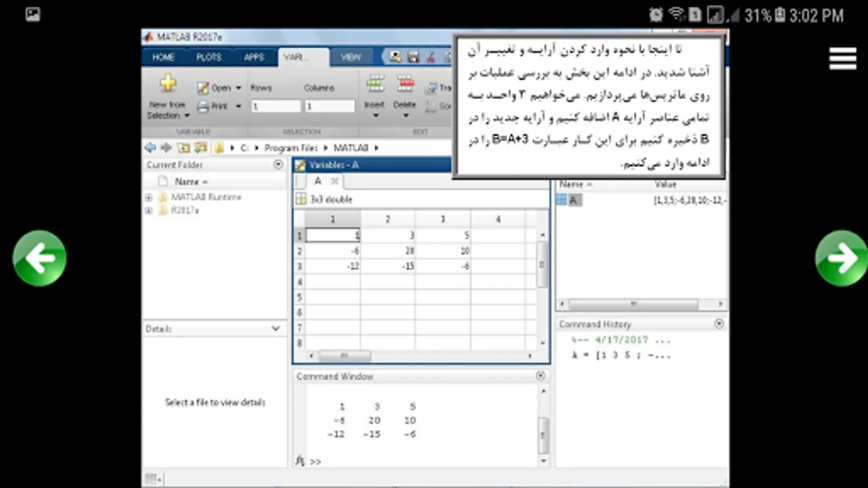868x488 pixels.
Task: Tap the alarm icon in the status bar
Action: point(656,15)
